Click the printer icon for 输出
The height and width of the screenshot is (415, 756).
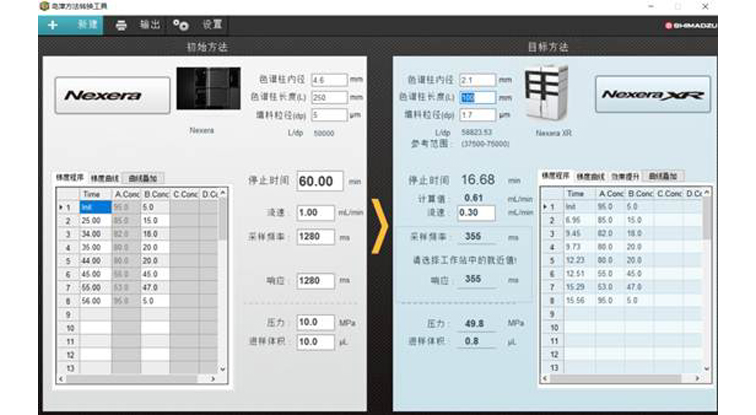(x=121, y=25)
